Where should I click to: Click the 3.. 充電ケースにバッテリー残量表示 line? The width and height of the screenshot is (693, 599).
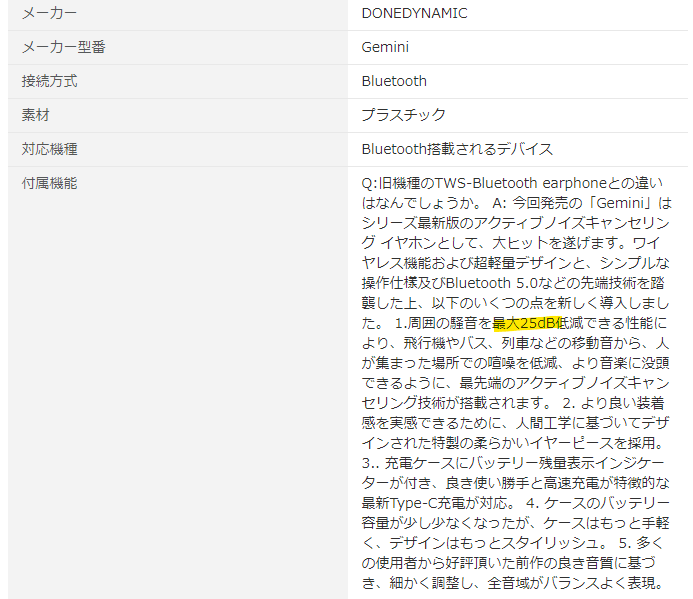tap(513, 463)
